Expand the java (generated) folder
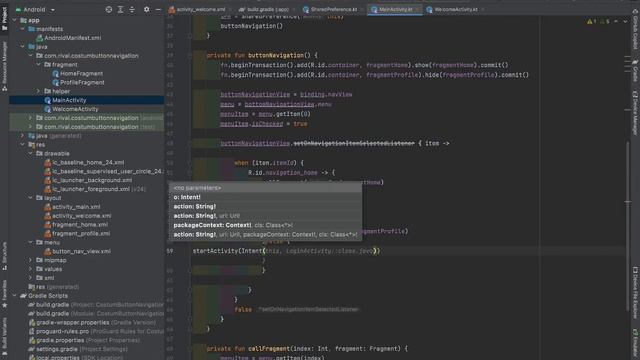The height and width of the screenshot is (360, 640). click(22, 136)
